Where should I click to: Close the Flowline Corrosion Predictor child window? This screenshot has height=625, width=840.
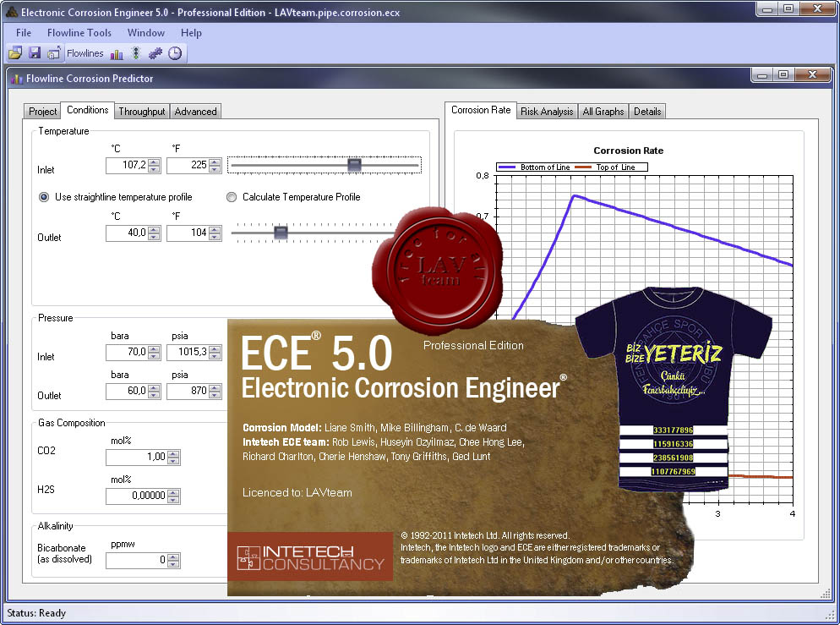(812, 74)
